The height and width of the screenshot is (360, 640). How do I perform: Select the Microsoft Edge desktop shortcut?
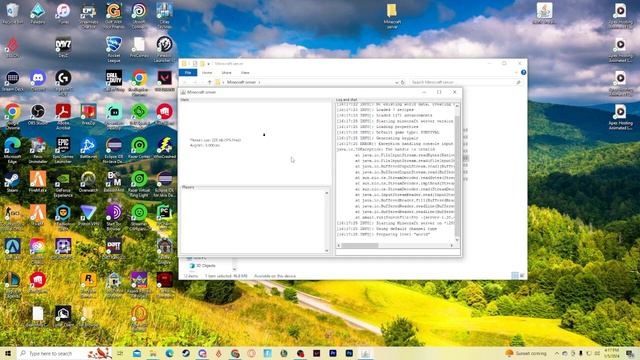[12, 150]
